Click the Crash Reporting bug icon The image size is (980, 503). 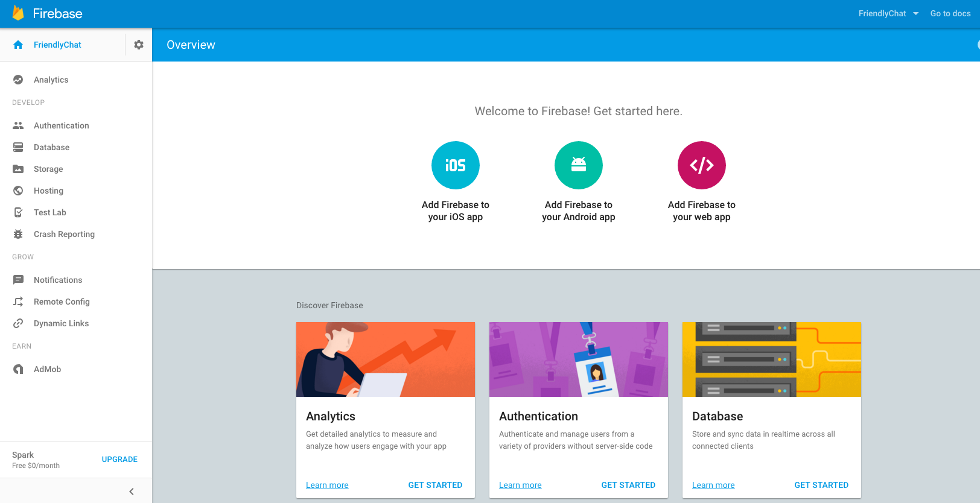[18, 234]
